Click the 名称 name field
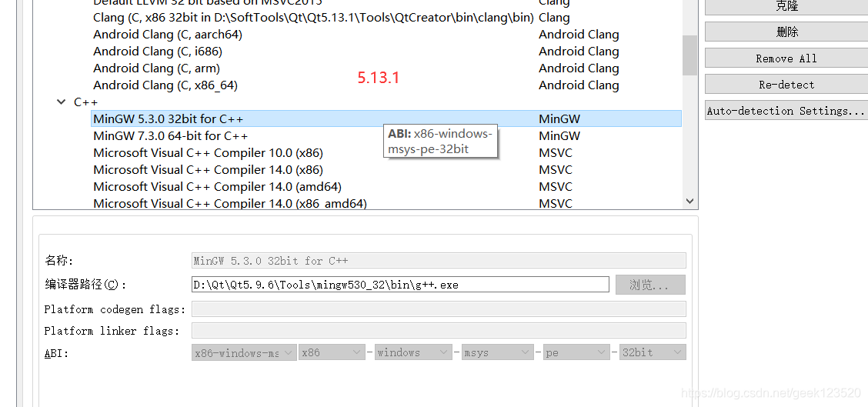The image size is (868, 407). click(x=439, y=260)
